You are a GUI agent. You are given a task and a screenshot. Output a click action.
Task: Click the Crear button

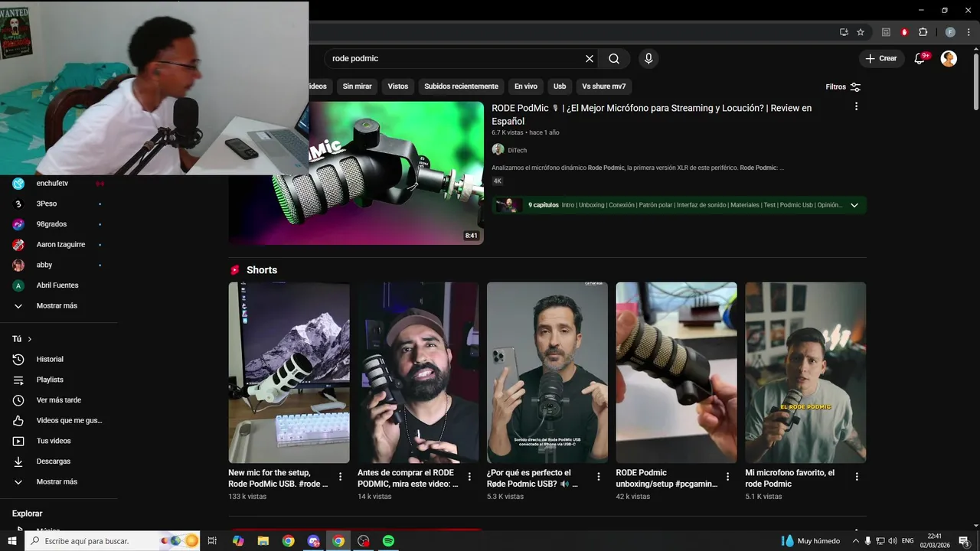[881, 59]
